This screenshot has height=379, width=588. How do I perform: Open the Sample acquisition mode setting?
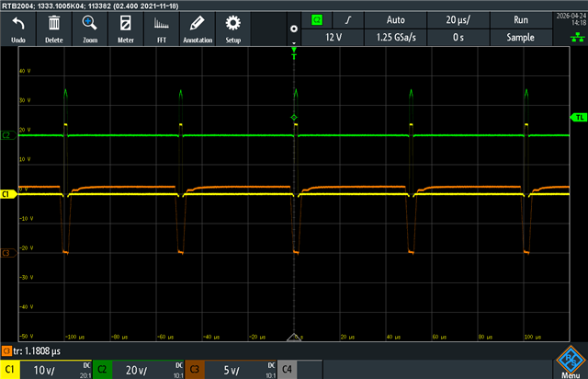(521, 38)
